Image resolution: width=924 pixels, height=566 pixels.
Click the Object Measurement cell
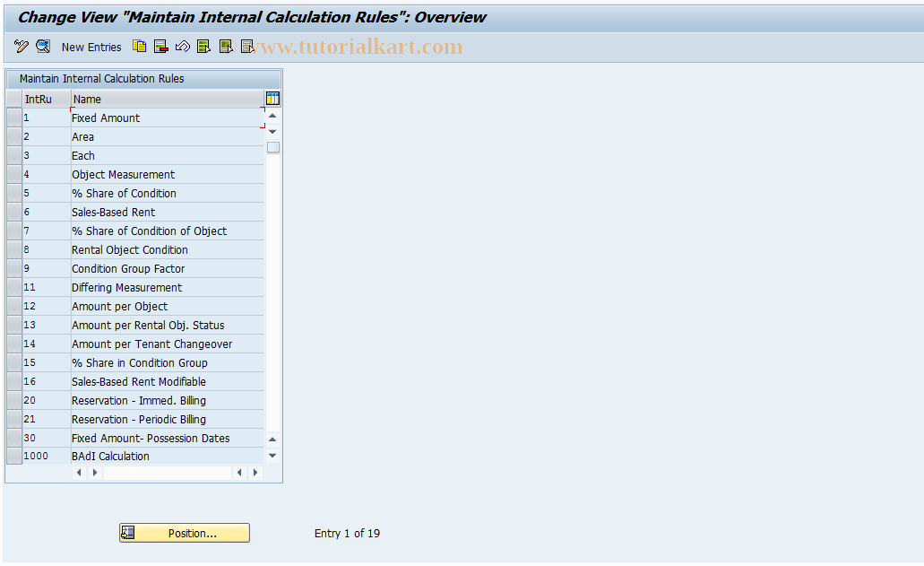[x=168, y=175]
